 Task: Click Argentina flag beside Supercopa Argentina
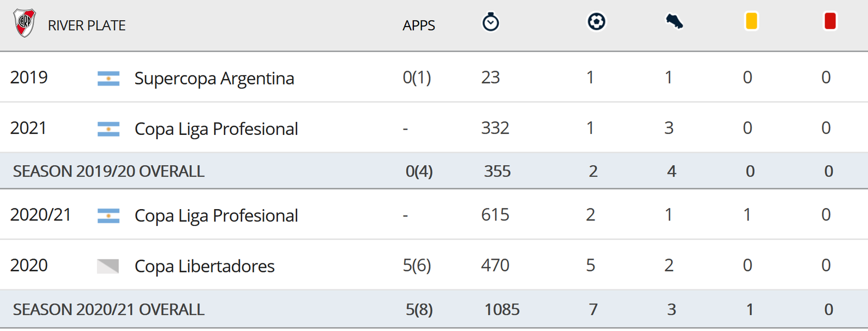pyautogui.click(x=108, y=79)
